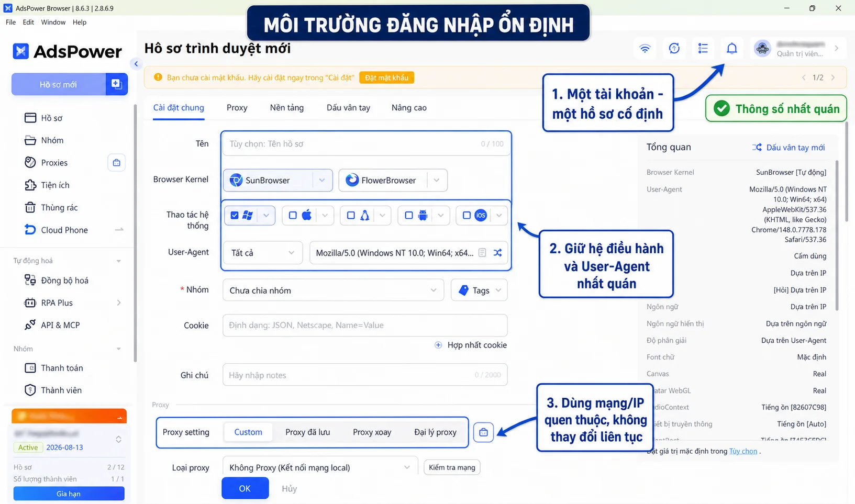Click Kiểm tra mạng button
Screen dimensions: 855x504
coord(452,467)
